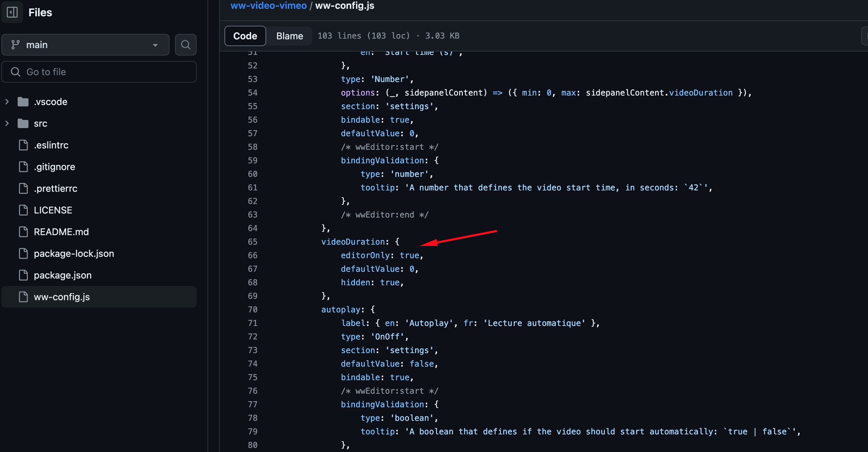868x452 pixels.
Task: Click the videoDuration property on line 65
Action: coord(353,242)
